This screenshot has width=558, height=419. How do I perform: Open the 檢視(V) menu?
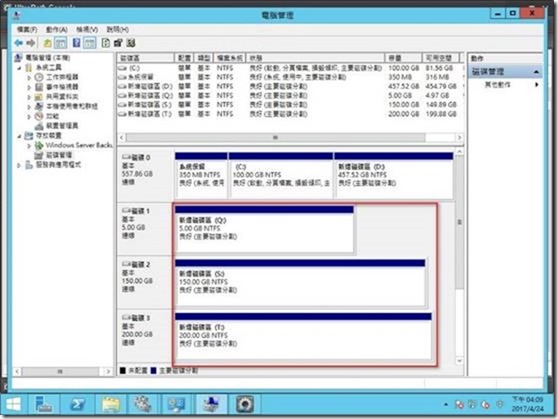coord(87,29)
